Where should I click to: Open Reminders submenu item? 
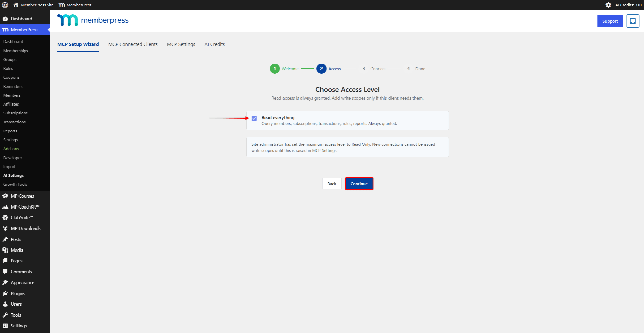(13, 86)
